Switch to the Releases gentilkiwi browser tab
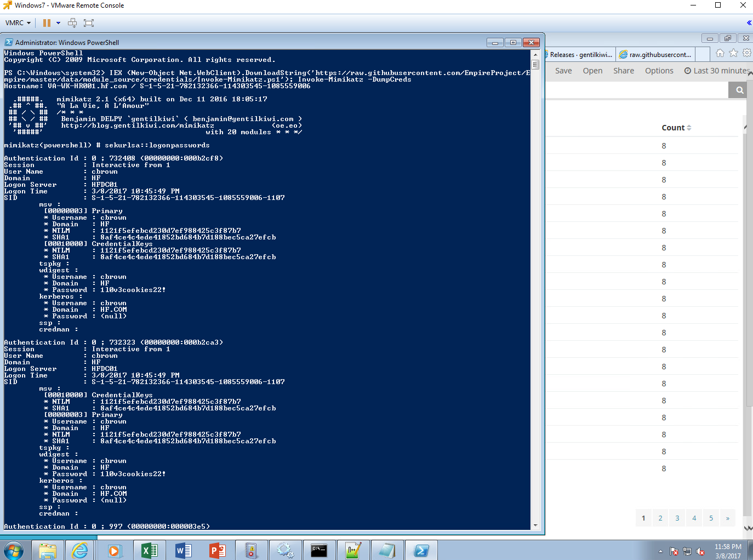The width and height of the screenshot is (753, 560). coord(580,55)
